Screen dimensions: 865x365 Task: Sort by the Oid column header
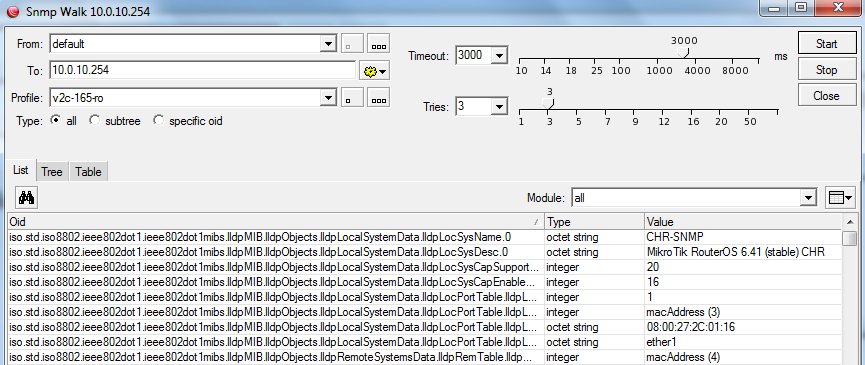276,222
